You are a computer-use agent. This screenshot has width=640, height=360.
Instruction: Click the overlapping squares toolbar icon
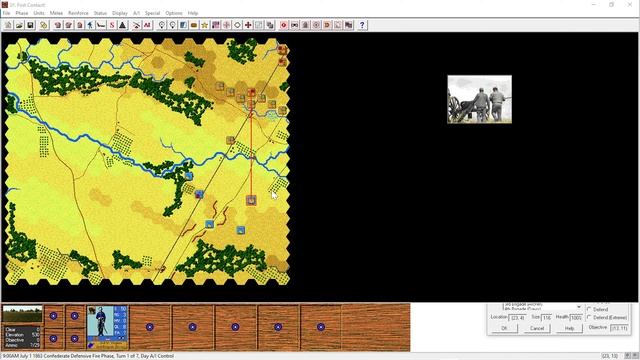pyautogui.click(x=270, y=25)
